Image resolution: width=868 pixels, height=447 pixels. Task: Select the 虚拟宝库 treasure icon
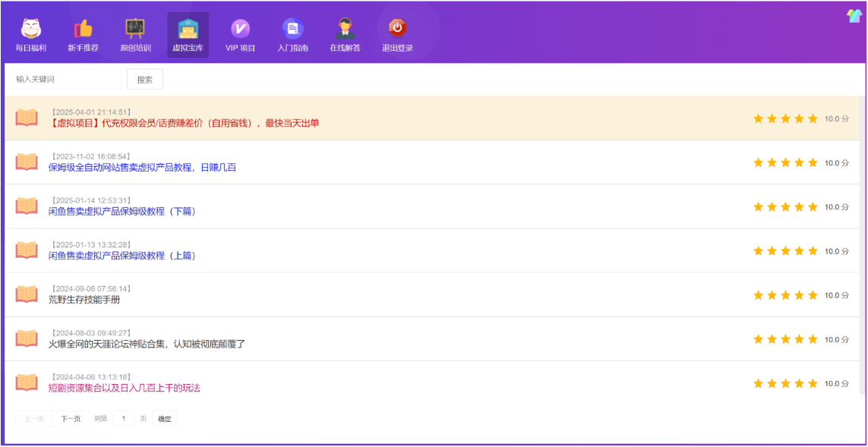pos(188,30)
